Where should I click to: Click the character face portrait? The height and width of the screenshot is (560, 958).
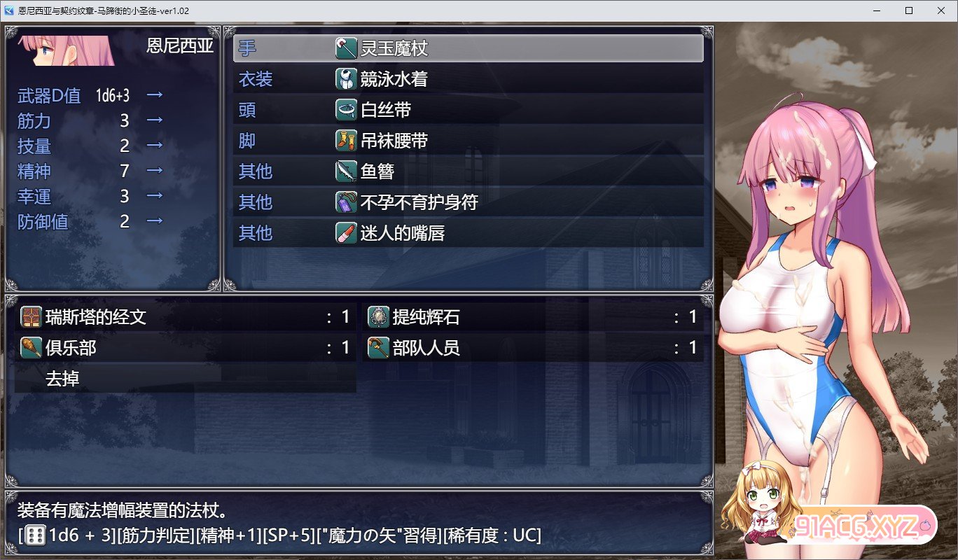point(67,50)
